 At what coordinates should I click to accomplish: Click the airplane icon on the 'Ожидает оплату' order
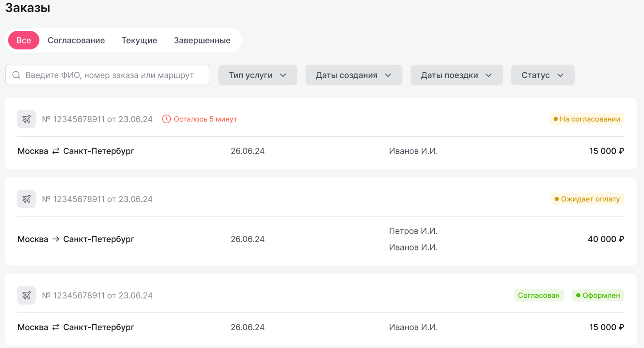(x=26, y=199)
